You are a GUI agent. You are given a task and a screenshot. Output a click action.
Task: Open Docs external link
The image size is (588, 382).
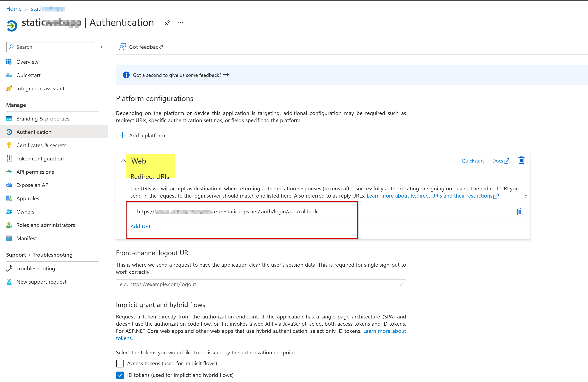coord(501,161)
